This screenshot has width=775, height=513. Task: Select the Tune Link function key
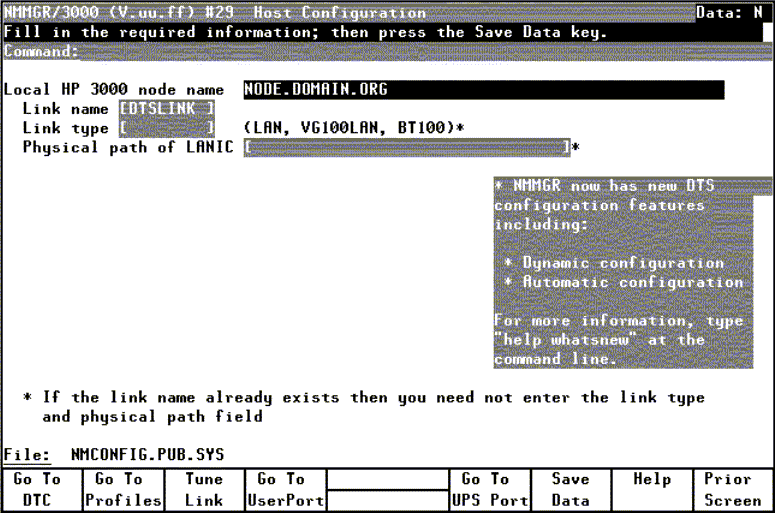click(204, 490)
